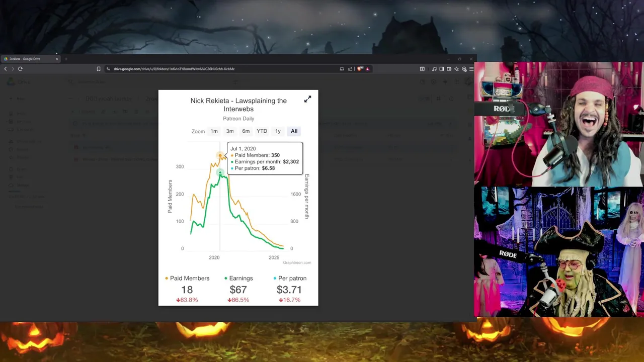Click the top webcam feed of laughing pirate
644x362 pixels.
(559, 124)
